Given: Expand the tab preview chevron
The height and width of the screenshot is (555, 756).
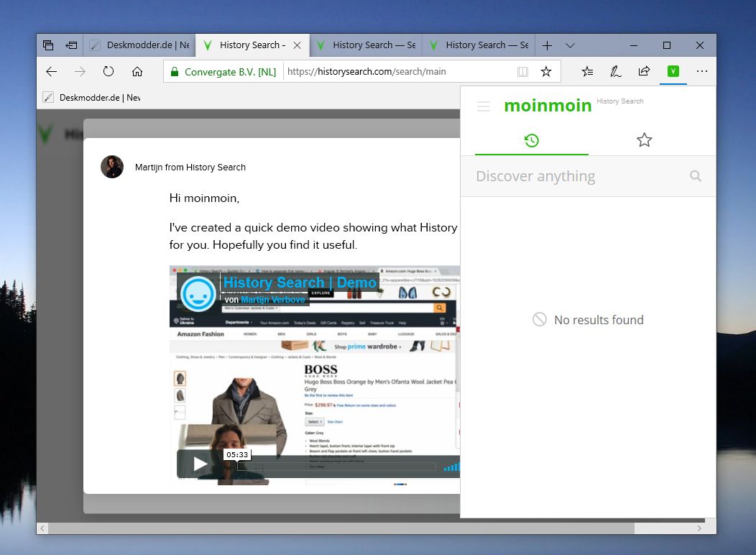Looking at the screenshot, I should pos(571,45).
